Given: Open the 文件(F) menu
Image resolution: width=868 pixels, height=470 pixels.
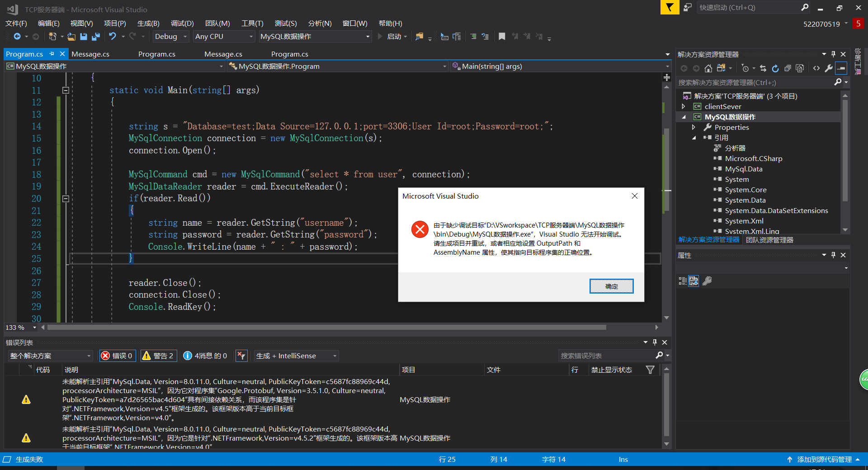Looking at the screenshot, I should (16, 24).
